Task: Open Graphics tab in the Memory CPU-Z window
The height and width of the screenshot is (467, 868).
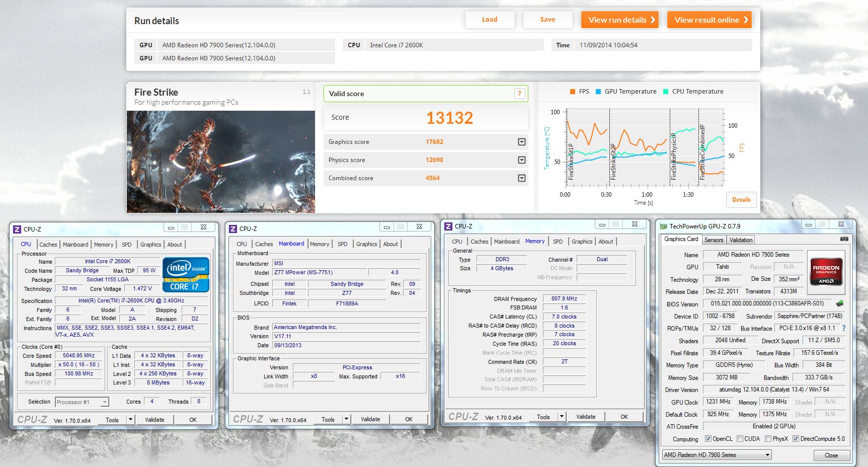Action: point(582,242)
